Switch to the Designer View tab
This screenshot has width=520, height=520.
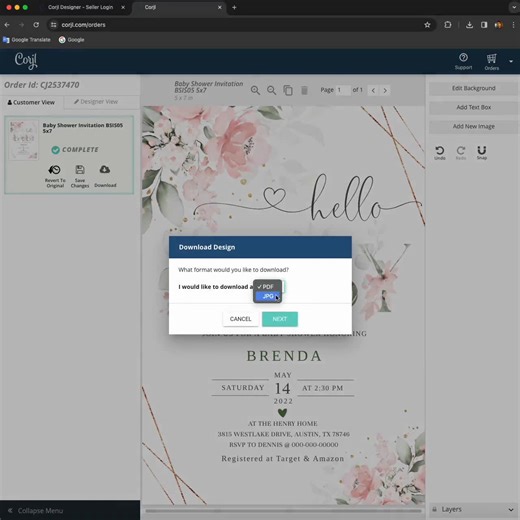96,102
